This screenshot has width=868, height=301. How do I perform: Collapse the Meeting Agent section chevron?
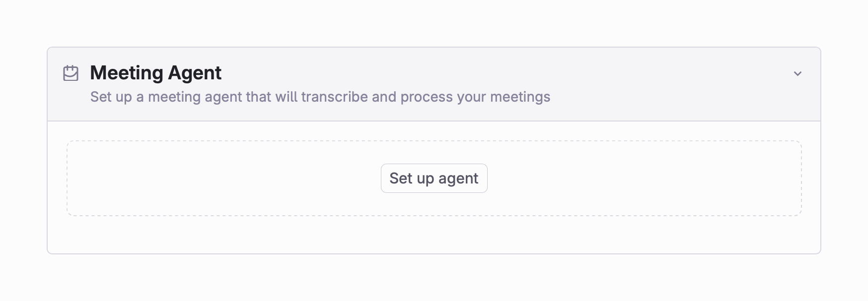(x=797, y=73)
